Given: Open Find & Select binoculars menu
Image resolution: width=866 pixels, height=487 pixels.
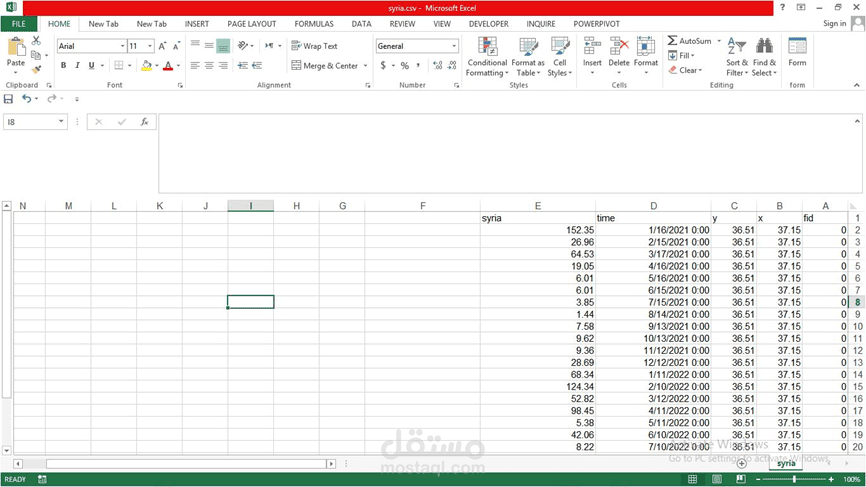Looking at the screenshot, I should [764, 57].
